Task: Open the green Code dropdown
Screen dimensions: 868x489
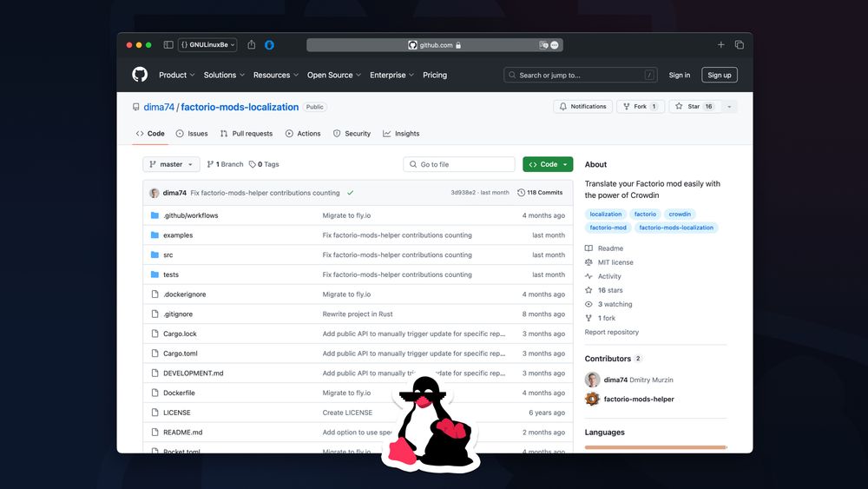Action: [548, 164]
